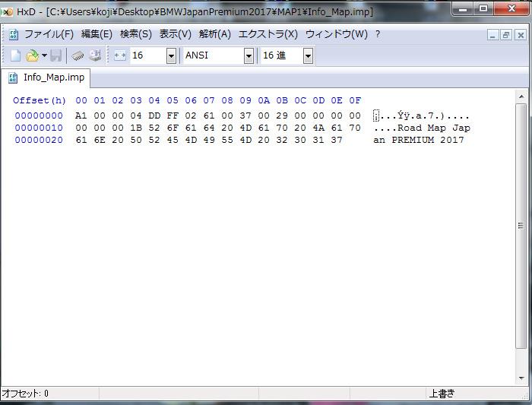Click the 'Offset(h)' column header

[x=40, y=100]
